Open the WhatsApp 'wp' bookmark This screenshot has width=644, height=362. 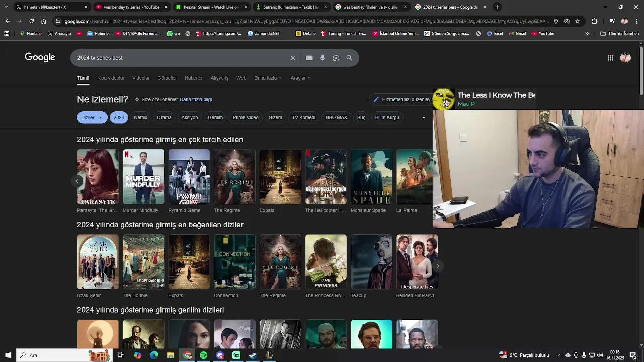click(174, 34)
